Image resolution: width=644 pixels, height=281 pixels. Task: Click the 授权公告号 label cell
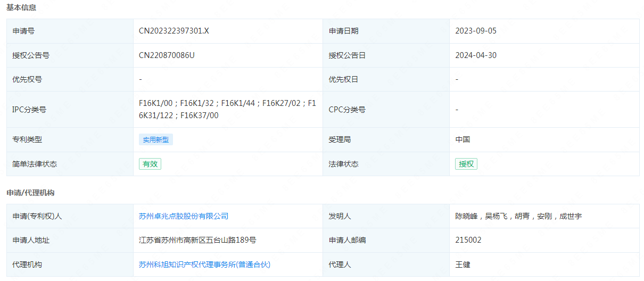click(70, 55)
